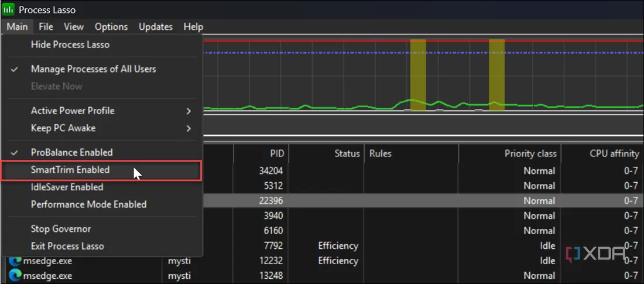The image size is (644, 284).
Task: Click Normal priority for PID 34204
Action: point(539,170)
